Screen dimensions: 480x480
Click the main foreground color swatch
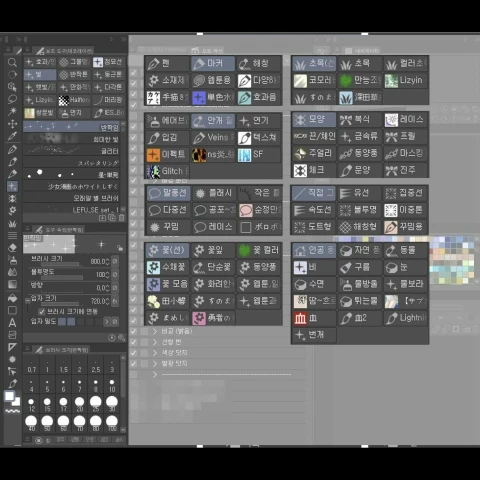9,396
